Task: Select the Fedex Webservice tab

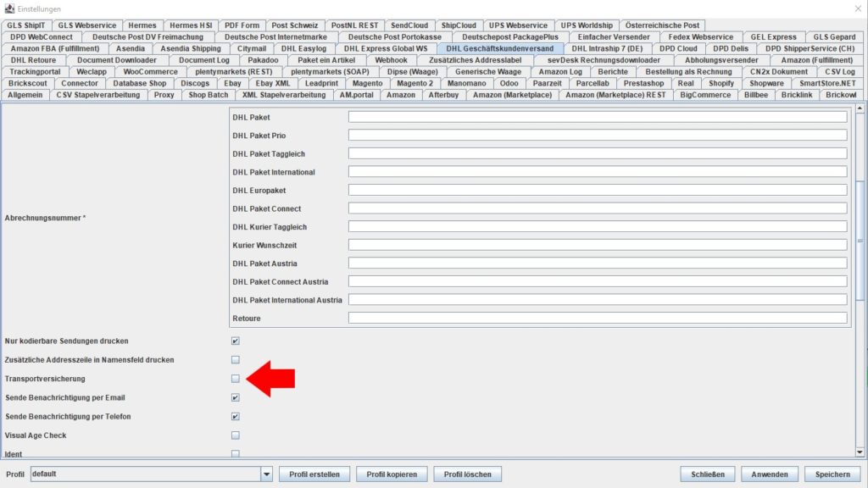Action: (x=701, y=37)
